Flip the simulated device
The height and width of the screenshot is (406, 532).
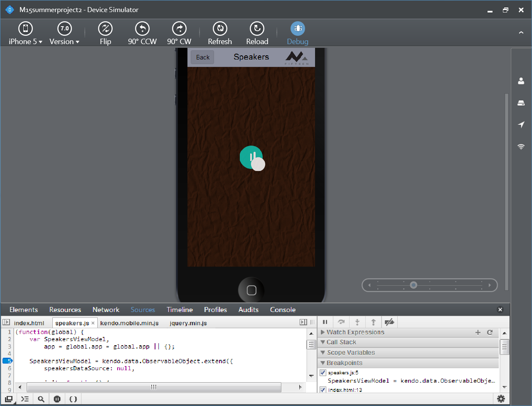(105, 33)
